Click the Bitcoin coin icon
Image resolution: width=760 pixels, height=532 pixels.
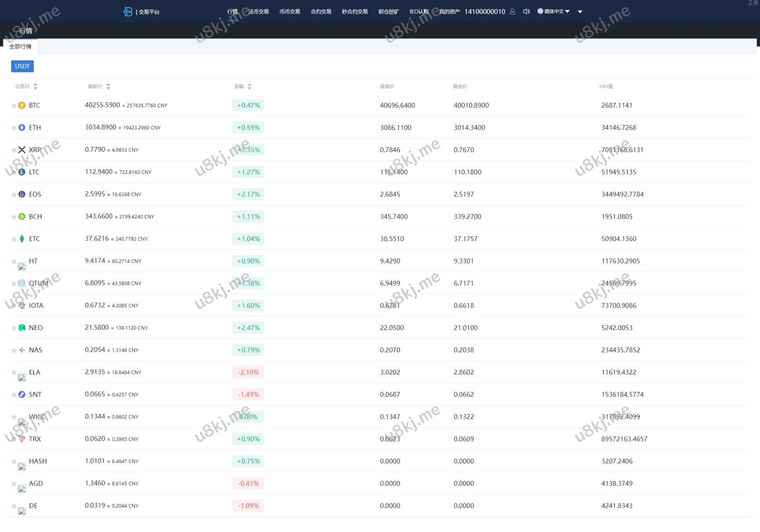[x=22, y=105]
